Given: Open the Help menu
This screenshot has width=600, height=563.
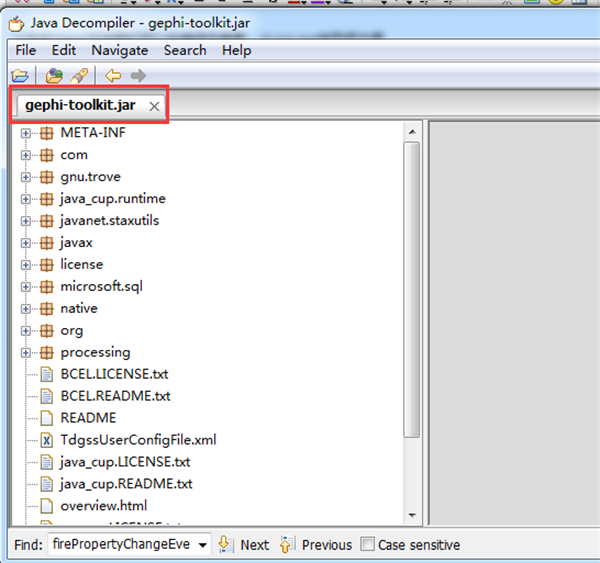Looking at the screenshot, I should 236,50.
